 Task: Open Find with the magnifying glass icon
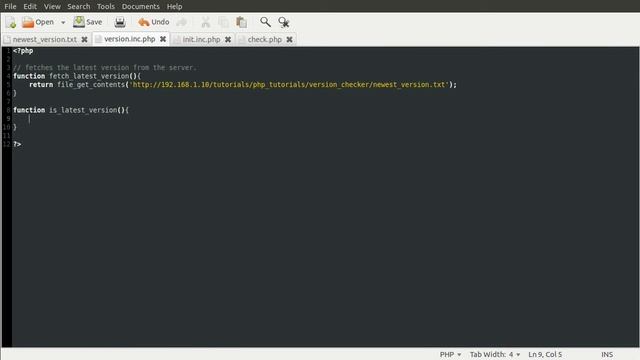click(265, 22)
